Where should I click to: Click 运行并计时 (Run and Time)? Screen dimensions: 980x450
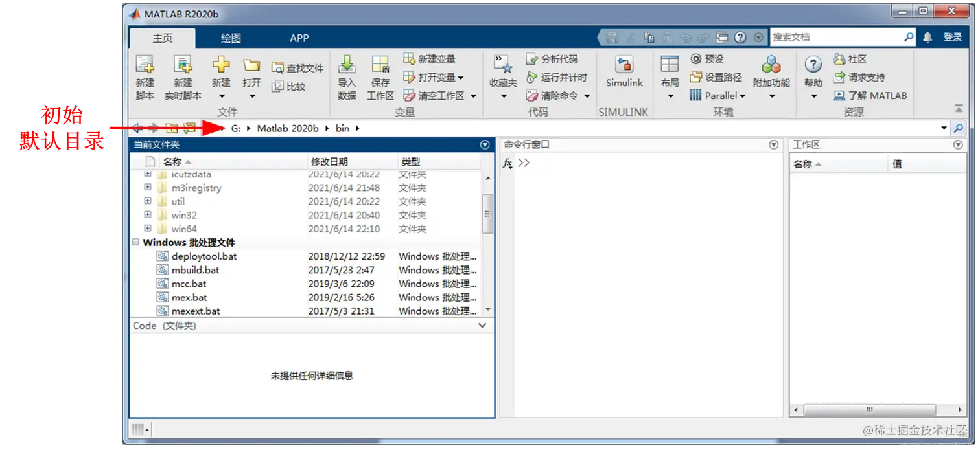click(557, 77)
